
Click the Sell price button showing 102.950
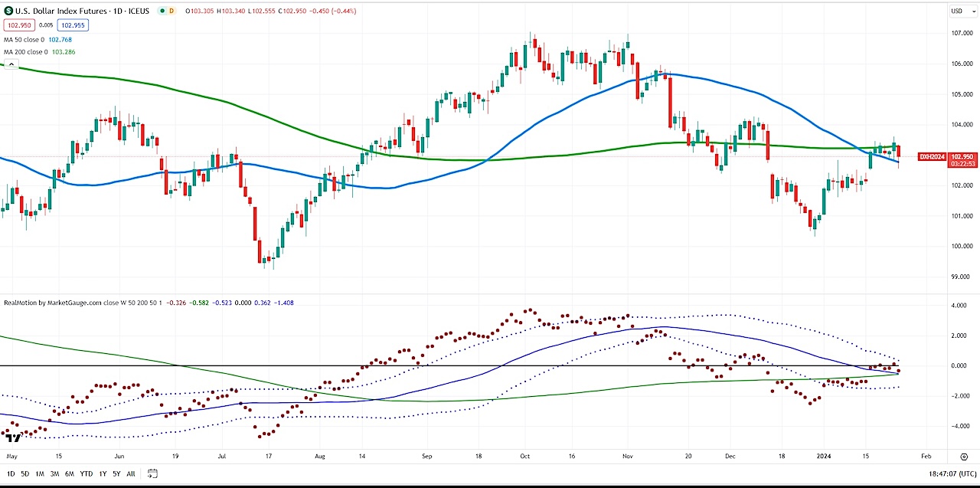click(18, 25)
